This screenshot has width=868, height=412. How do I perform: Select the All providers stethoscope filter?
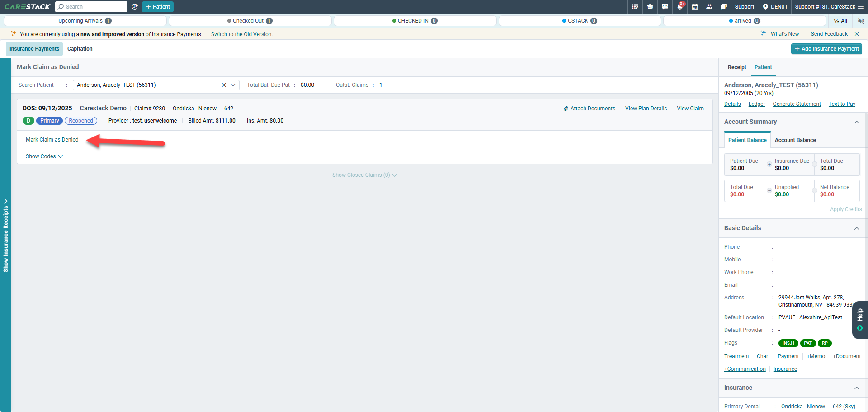(x=840, y=21)
